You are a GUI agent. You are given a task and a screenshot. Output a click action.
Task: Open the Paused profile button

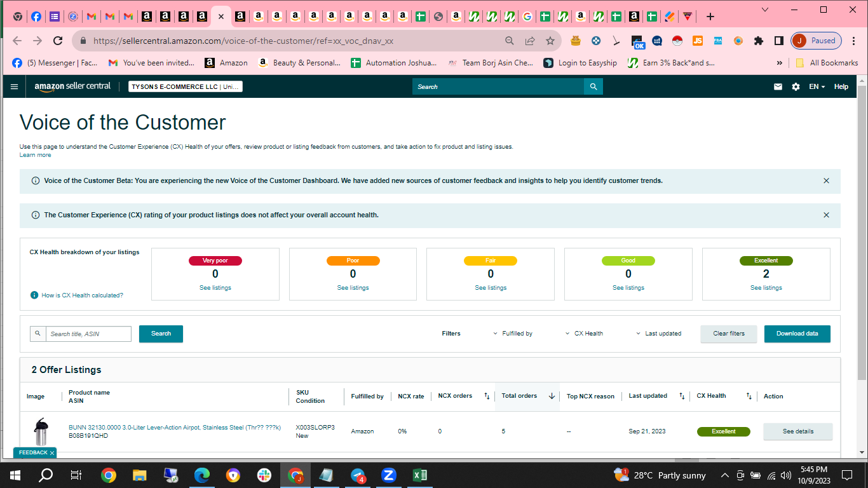pyautogui.click(x=817, y=41)
